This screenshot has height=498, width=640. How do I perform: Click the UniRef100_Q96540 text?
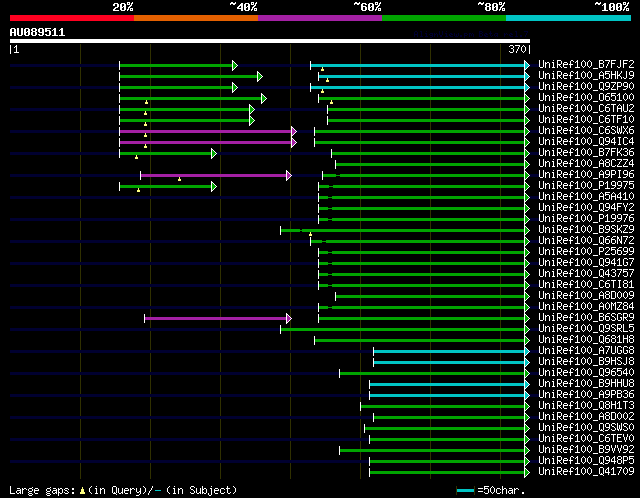coord(586,373)
